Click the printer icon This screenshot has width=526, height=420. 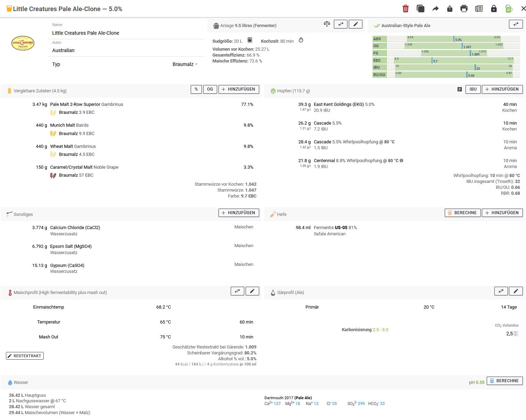[464, 9]
